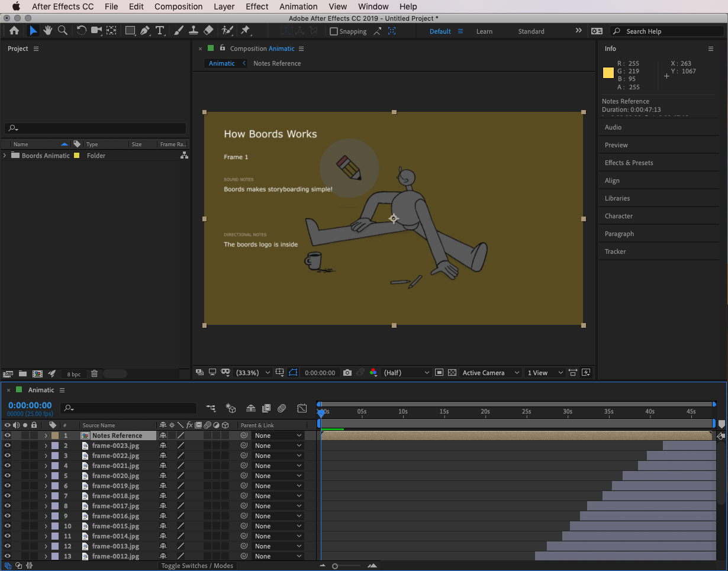
Task: Open the resolution dropdown showing Half
Action: (407, 373)
